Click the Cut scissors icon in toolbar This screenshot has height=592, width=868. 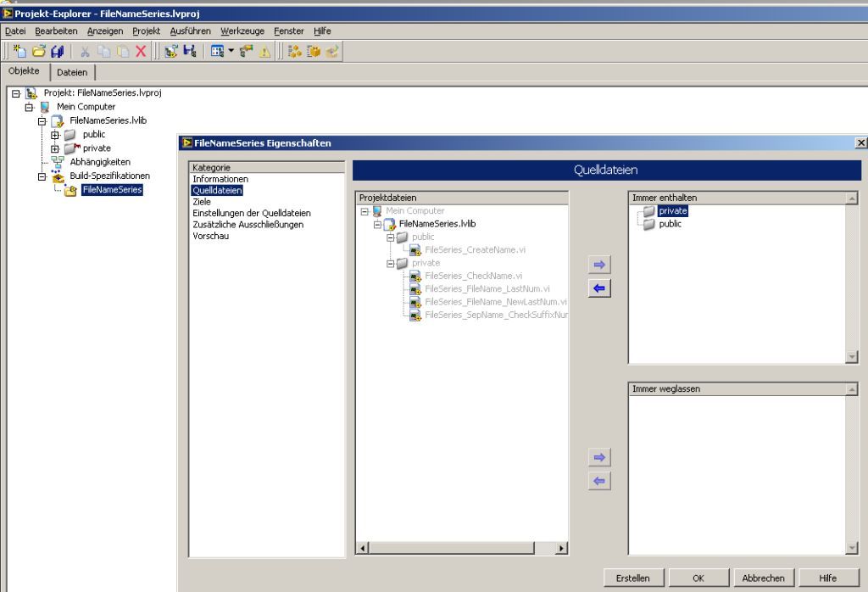point(86,52)
